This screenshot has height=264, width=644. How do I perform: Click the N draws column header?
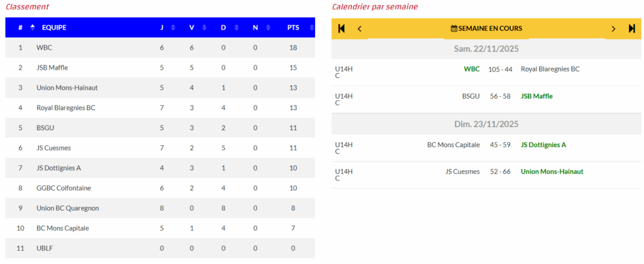pos(255,28)
